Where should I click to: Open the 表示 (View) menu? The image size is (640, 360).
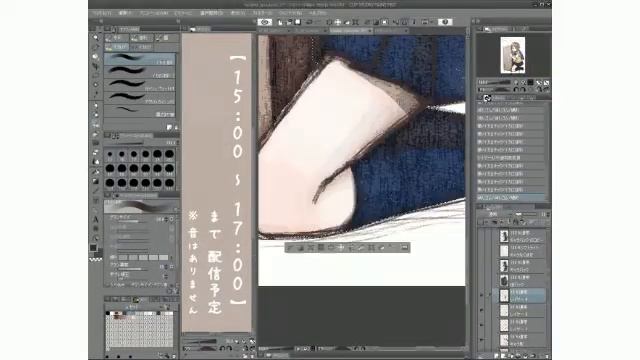(238, 13)
